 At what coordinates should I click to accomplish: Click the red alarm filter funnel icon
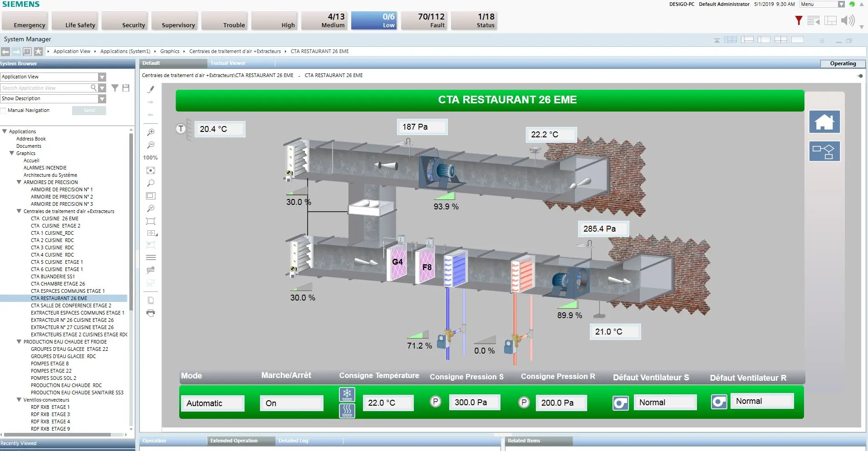point(799,20)
